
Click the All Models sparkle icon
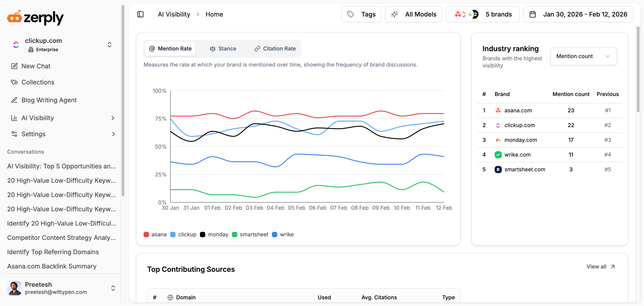pos(394,14)
